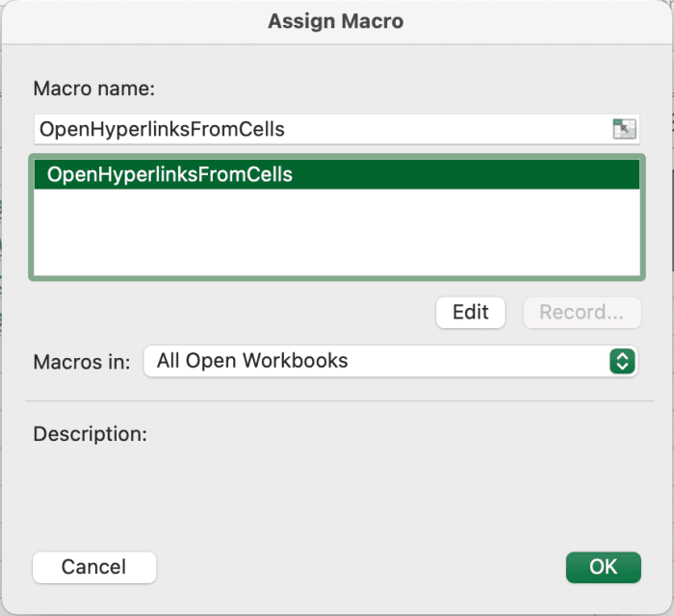The image size is (674, 616).
Task: Open the Macros in dropdown
Action: coord(390,362)
